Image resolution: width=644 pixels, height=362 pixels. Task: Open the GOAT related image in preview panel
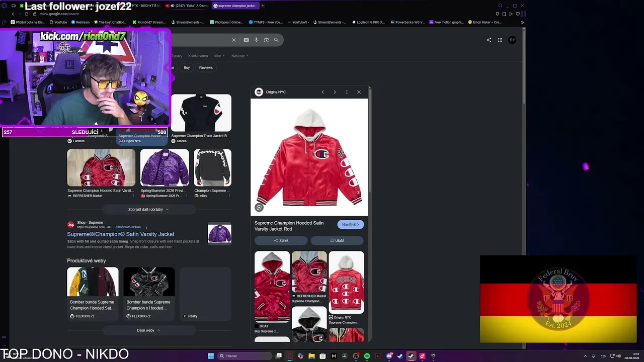pos(272,287)
